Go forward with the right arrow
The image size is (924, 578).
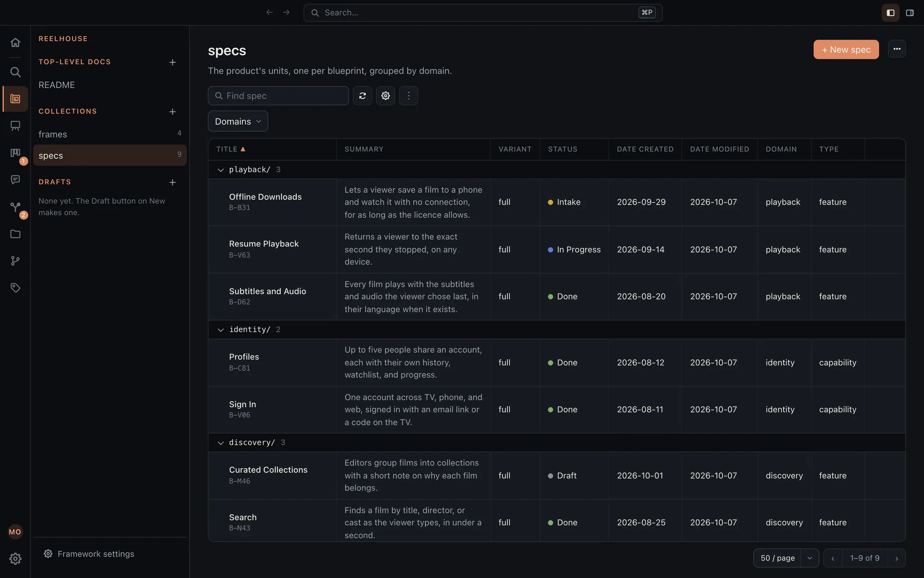[x=286, y=13]
